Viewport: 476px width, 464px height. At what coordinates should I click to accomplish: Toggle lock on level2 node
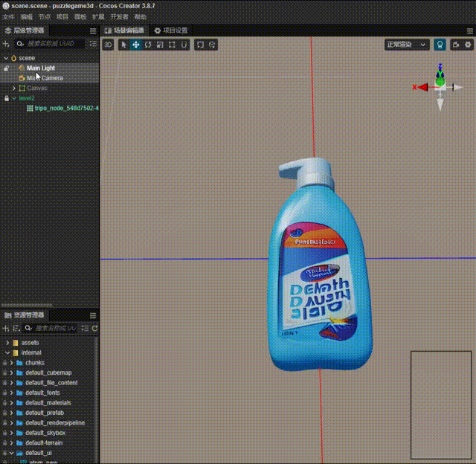tap(6, 98)
